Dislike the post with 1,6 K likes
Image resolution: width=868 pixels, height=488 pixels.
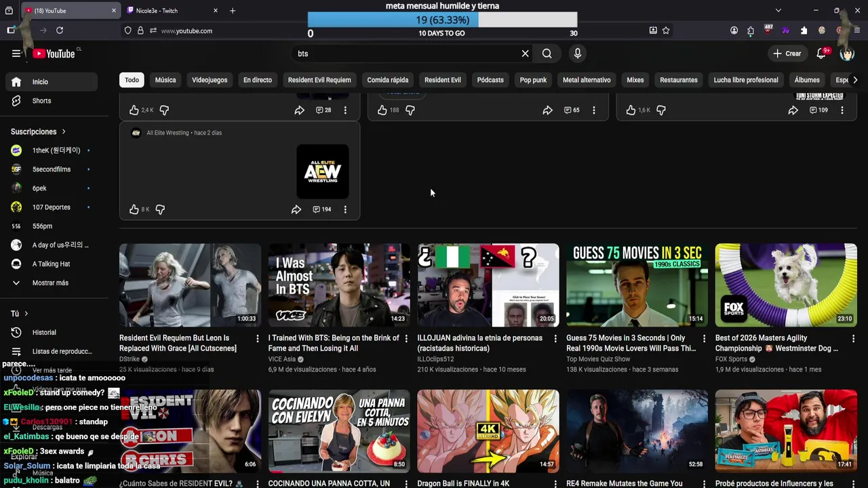point(661,110)
